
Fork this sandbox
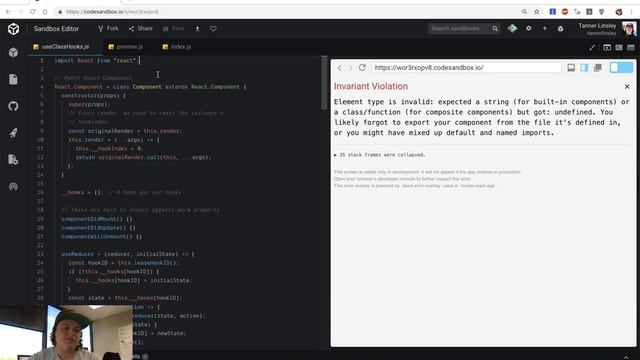click(108, 29)
